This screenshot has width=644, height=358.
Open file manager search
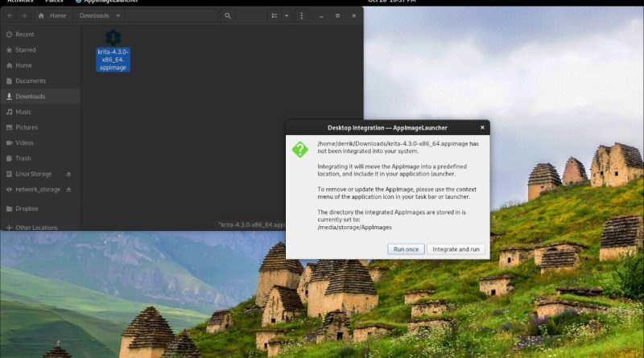[x=228, y=15]
